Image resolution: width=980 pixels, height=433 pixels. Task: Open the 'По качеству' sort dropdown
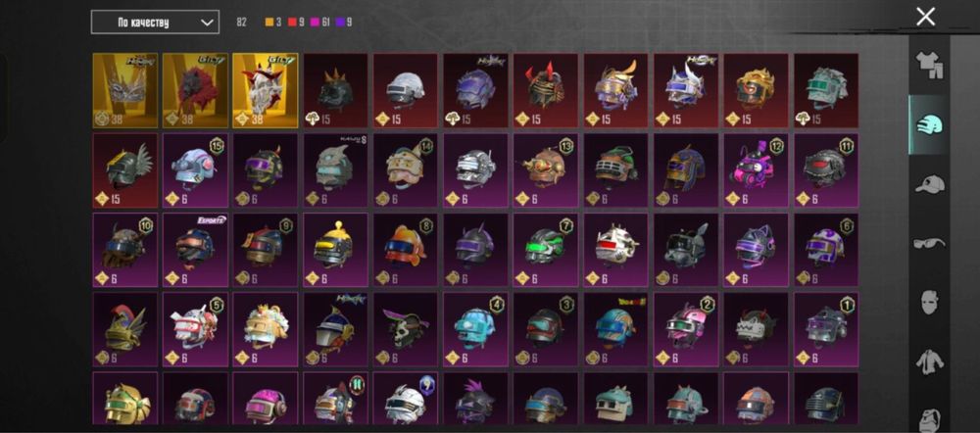coord(155,22)
